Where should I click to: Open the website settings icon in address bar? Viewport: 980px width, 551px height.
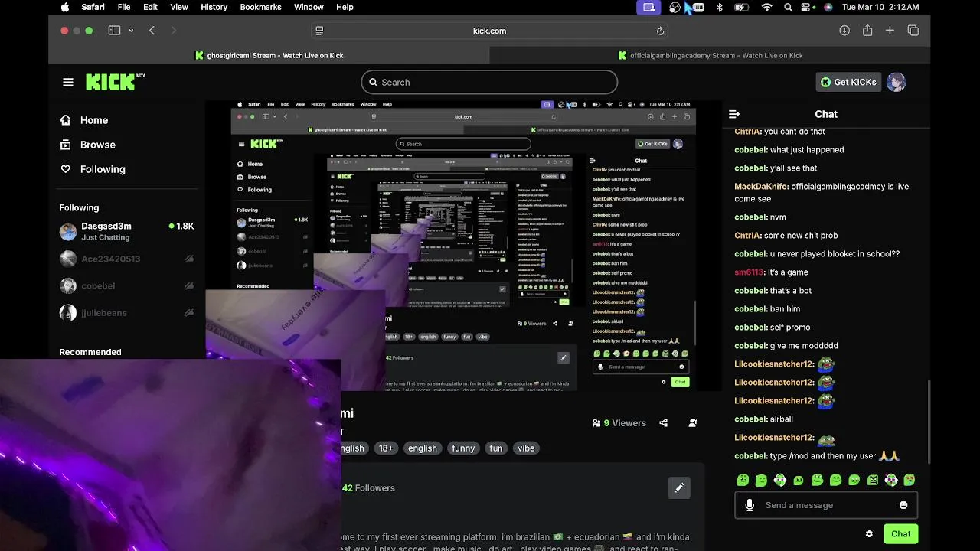[x=319, y=31]
